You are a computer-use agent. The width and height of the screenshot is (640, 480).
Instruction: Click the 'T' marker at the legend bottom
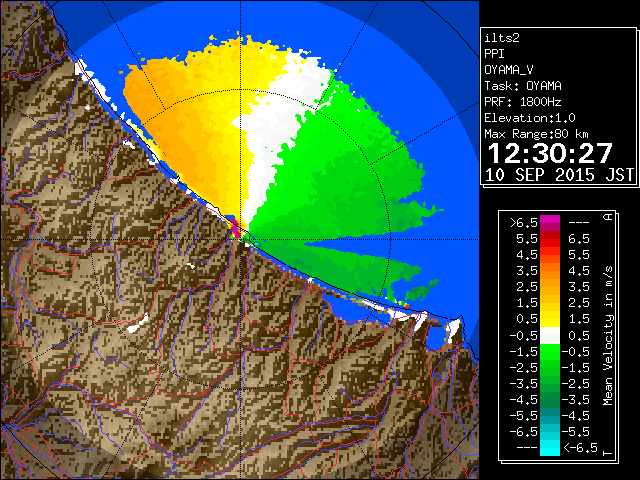[x=608, y=453]
